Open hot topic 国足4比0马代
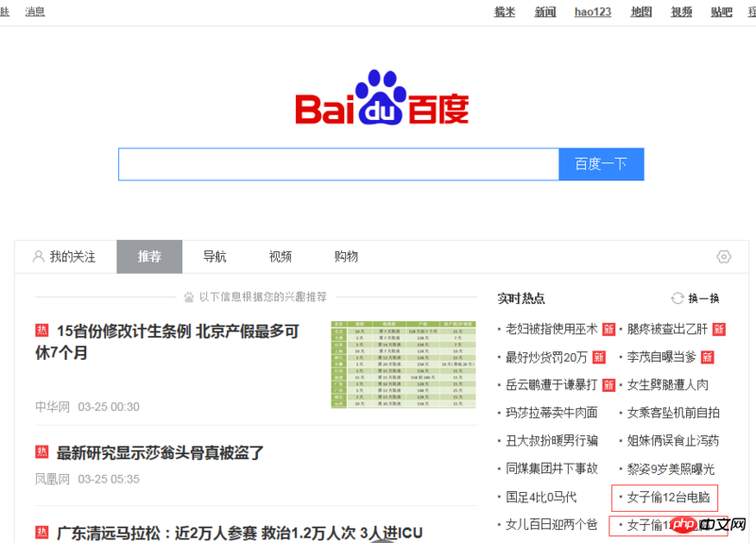Viewport: 756px width, 543px height. tap(541, 497)
